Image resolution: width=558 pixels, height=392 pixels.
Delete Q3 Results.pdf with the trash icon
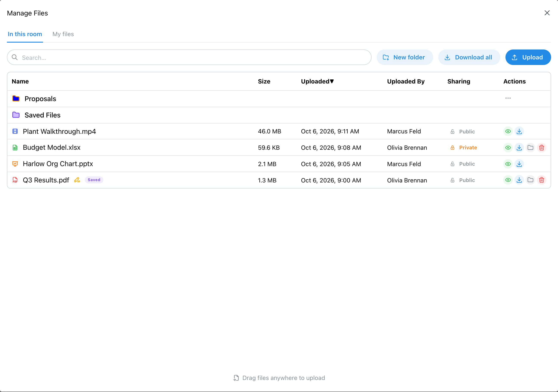(541, 180)
